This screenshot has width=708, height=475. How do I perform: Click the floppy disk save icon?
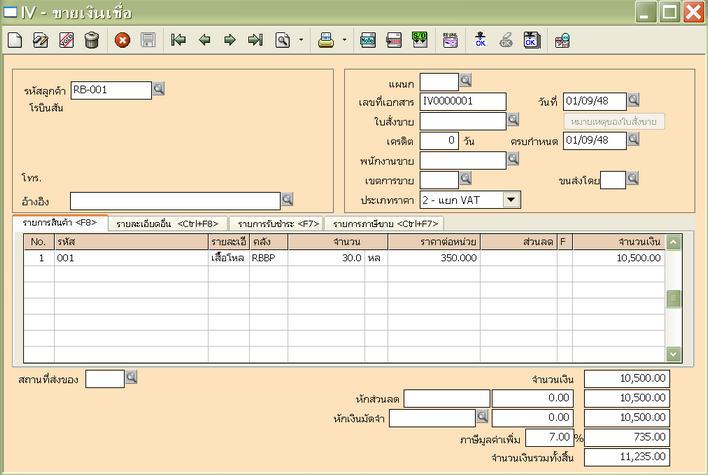tap(148, 41)
